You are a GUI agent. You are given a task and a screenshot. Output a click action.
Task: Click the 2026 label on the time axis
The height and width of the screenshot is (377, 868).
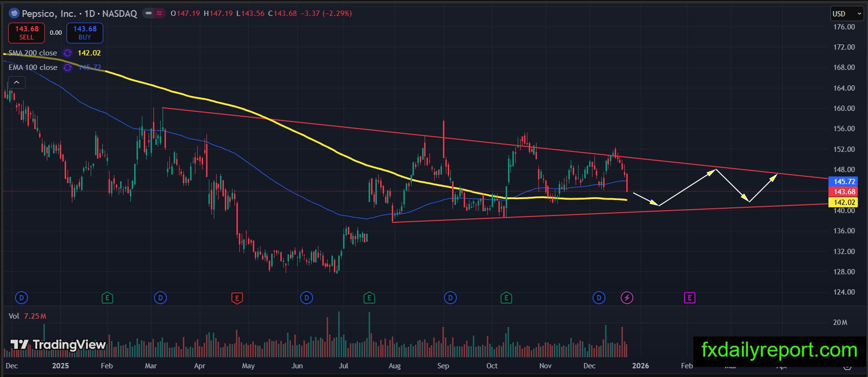pos(641,366)
